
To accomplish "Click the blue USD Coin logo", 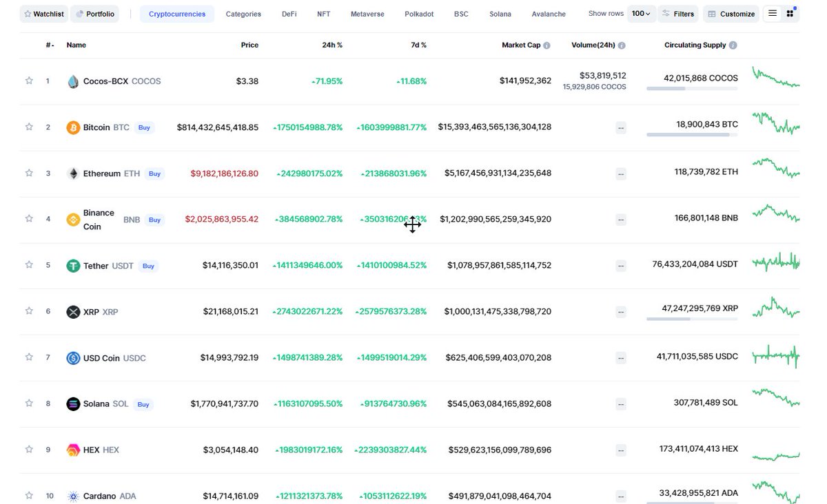I will tap(73, 358).
